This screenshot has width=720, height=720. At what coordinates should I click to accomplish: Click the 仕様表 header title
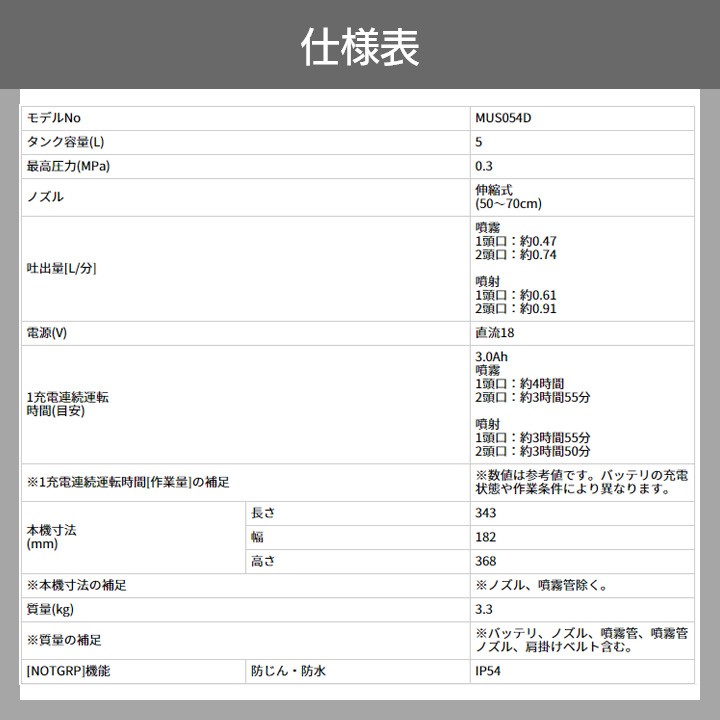point(360,47)
